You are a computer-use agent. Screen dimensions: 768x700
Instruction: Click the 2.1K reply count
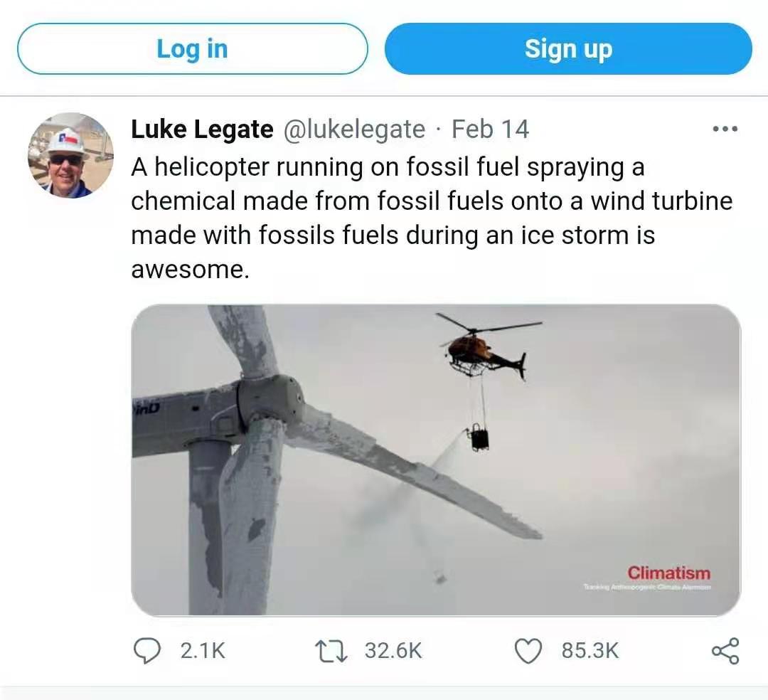(x=202, y=650)
